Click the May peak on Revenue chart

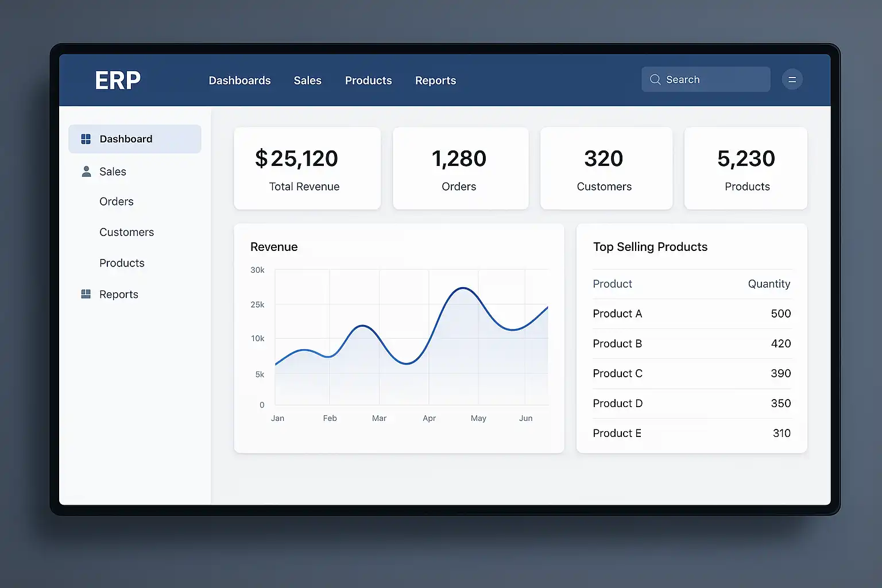[x=463, y=288]
